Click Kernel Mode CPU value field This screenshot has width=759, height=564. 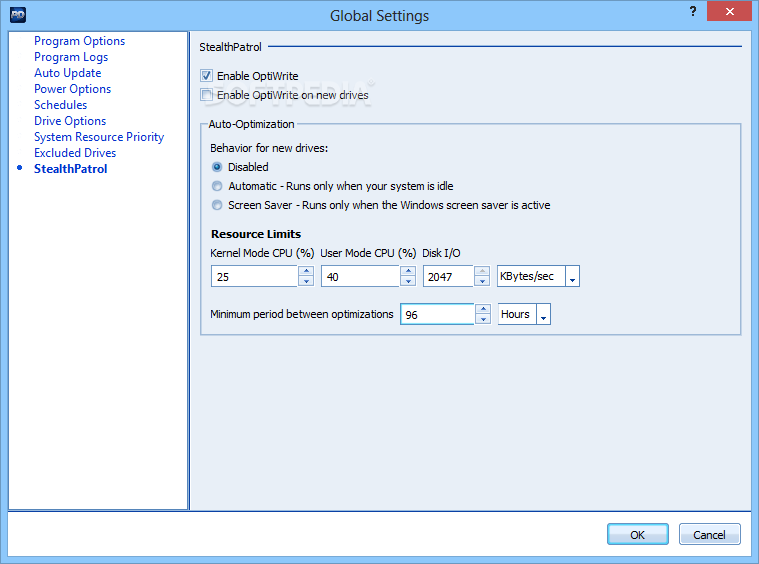pyautogui.click(x=254, y=276)
